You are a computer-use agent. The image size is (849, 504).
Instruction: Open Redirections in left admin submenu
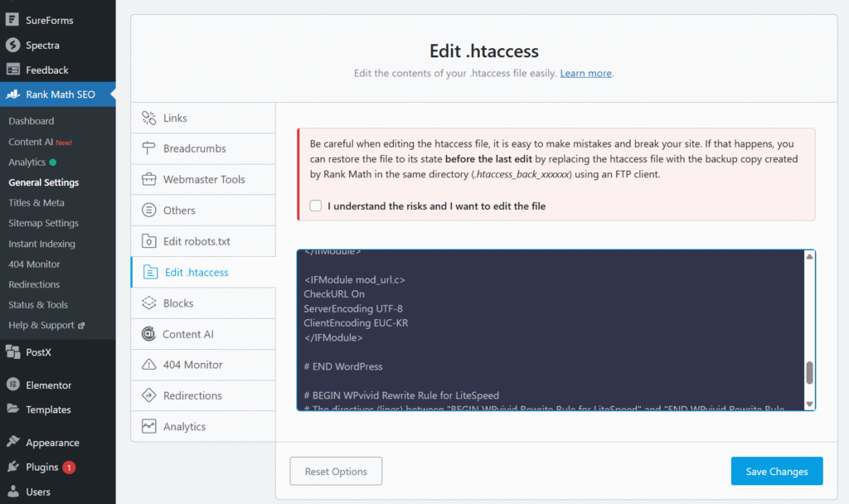click(x=34, y=284)
